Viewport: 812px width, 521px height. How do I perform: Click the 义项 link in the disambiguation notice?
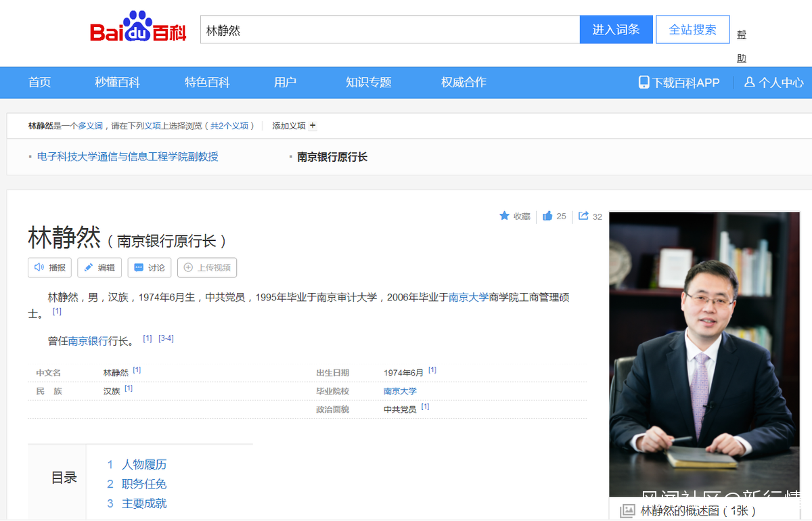coord(152,126)
